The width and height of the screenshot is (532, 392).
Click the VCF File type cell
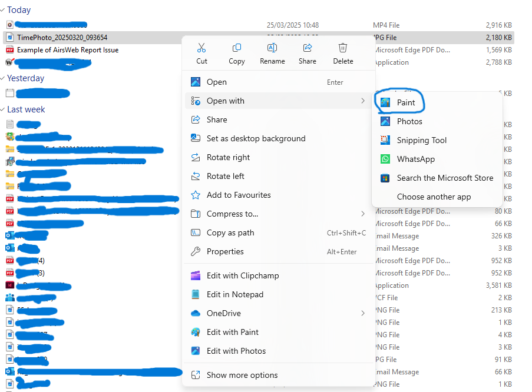(386, 298)
